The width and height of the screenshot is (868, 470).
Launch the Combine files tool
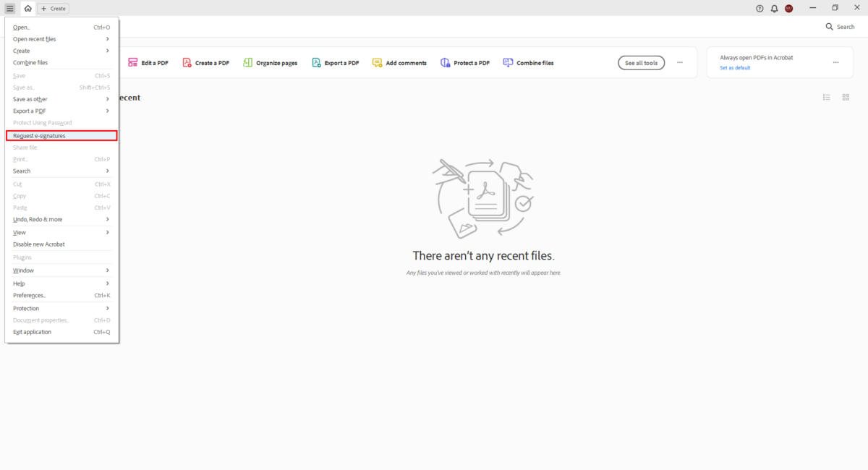tap(528, 63)
